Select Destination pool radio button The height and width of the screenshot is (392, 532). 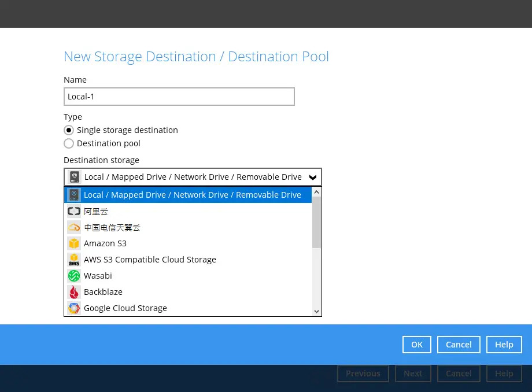click(x=69, y=143)
